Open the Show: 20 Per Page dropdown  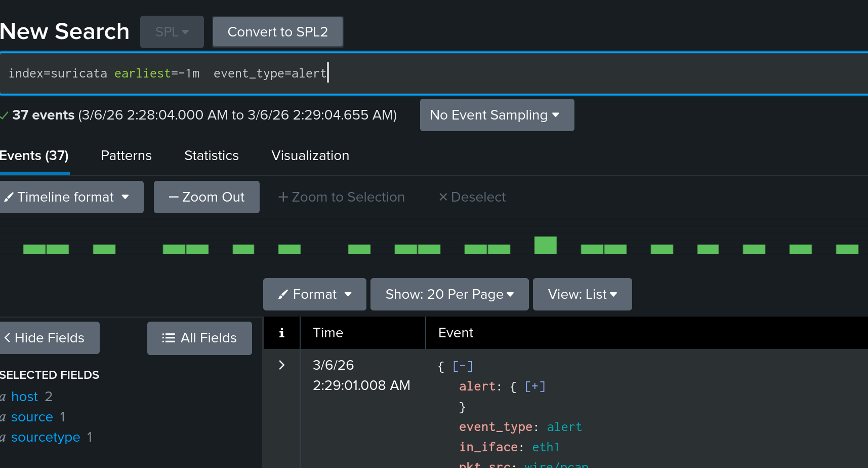(449, 294)
